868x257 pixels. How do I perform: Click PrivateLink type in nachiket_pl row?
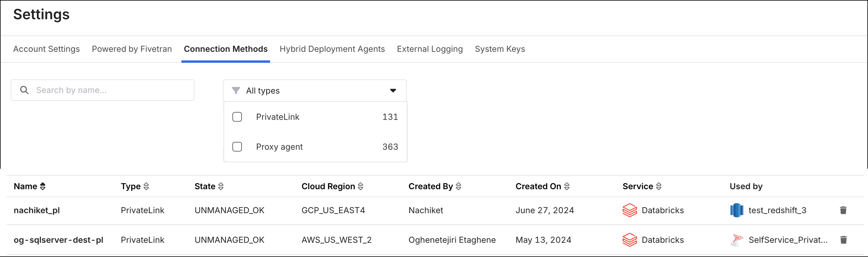tap(143, 210)
